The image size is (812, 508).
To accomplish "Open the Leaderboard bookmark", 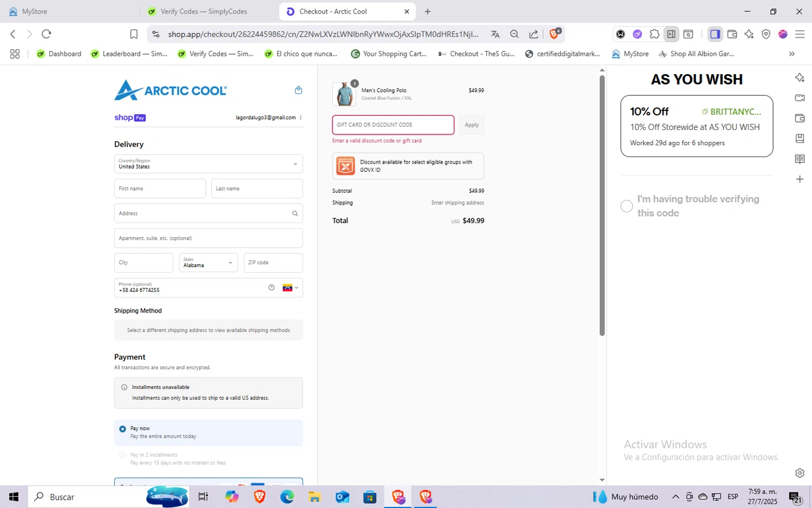I will coord(129,54).
